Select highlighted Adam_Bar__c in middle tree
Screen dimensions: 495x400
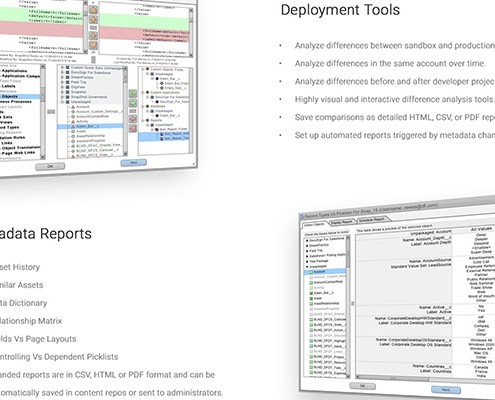90,126
